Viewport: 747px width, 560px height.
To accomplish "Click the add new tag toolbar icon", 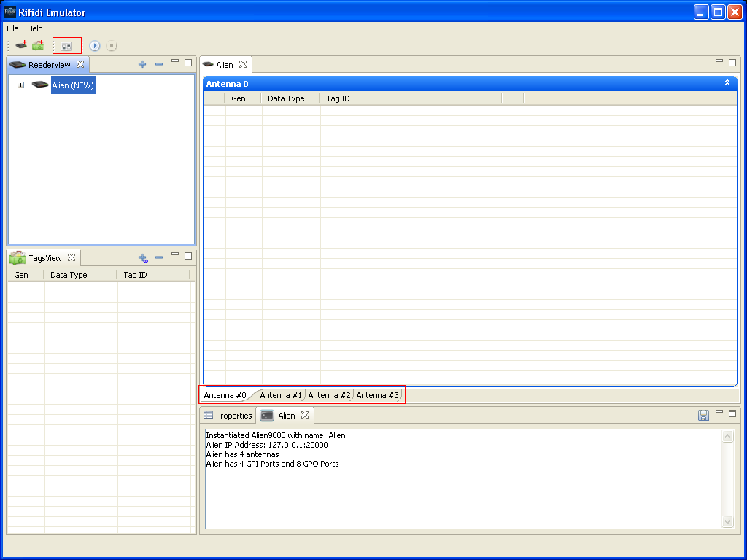I will tap(38, 45).
